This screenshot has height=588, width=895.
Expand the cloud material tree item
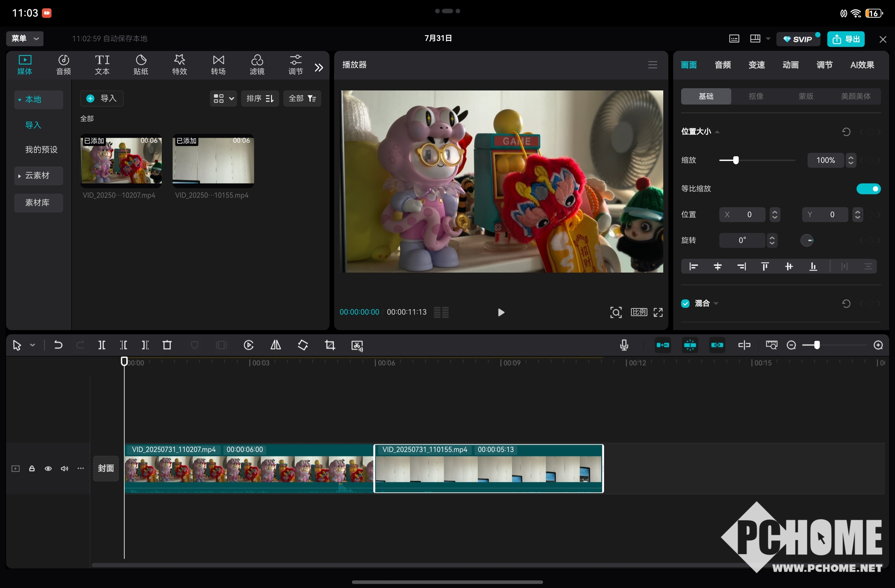[19, 176]
